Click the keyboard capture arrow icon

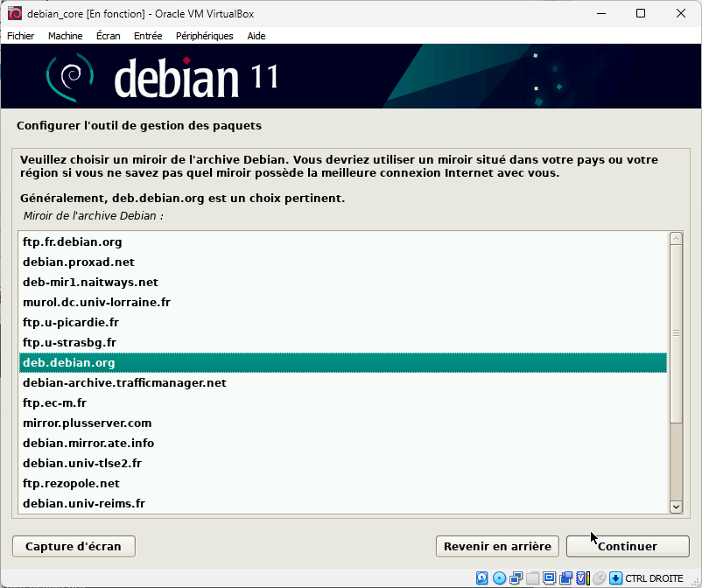click(x=615, y=578)
